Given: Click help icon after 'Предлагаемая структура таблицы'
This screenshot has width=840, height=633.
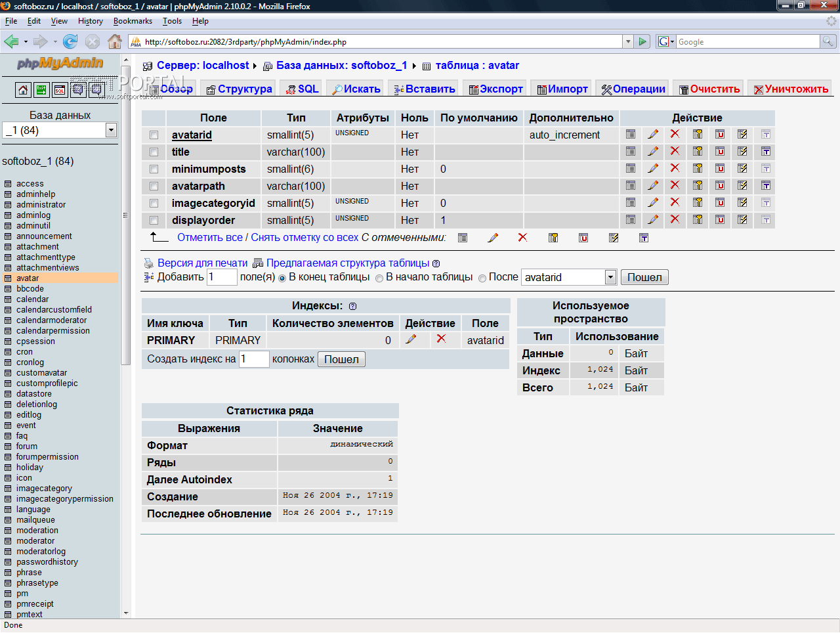Looking at the screenshot, I should click(x=436, y=263).
